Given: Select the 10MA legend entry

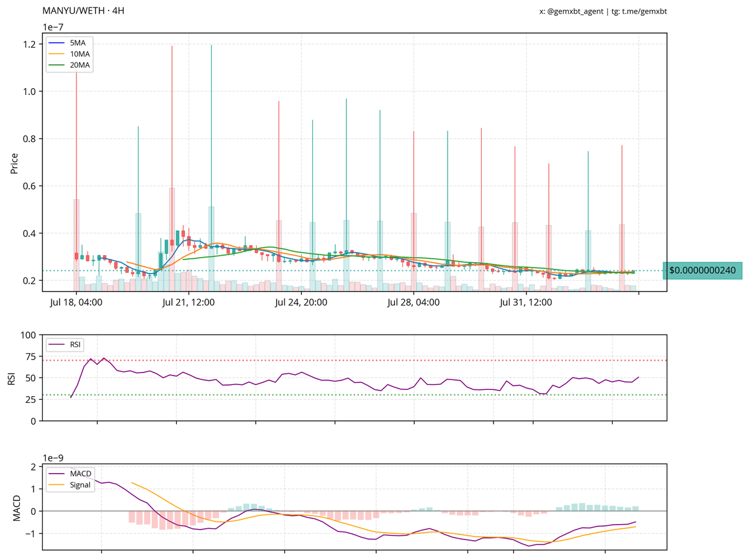Looking at the screenshot, I should [x=69, y=53].
